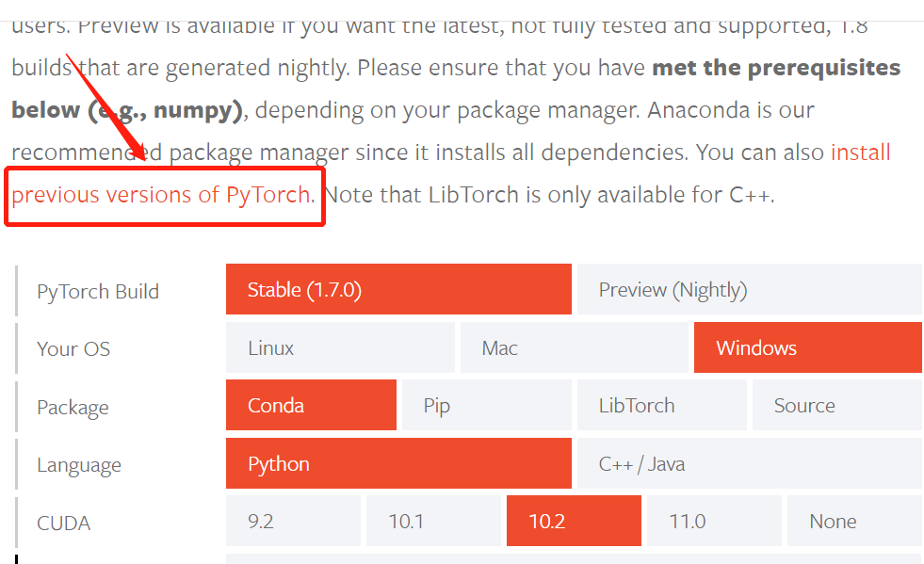Select the Pip package manager
This screenshot has height=564, width=924.
tap(486, 405)
